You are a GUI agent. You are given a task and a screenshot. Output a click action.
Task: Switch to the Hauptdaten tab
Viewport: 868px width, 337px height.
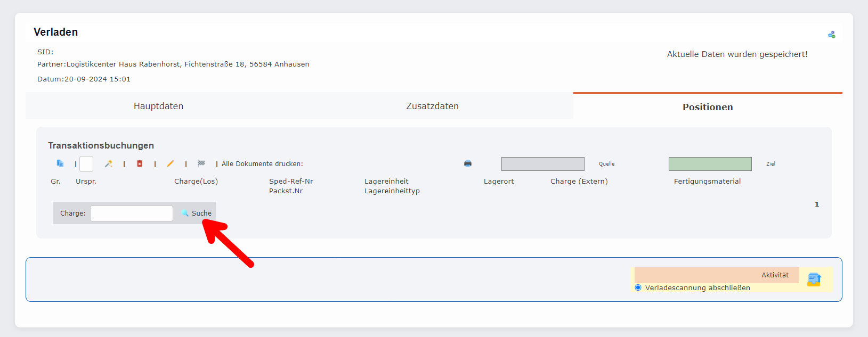158,106
